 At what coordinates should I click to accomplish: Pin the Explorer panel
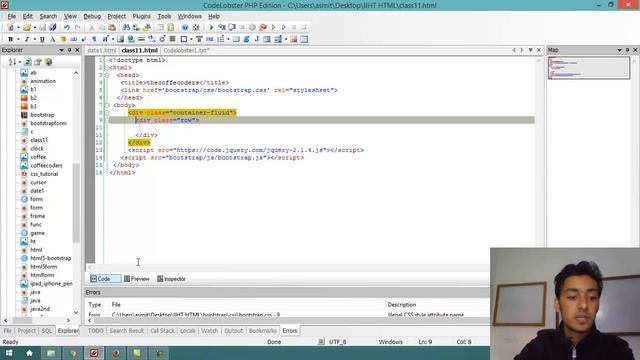(69, 50)
